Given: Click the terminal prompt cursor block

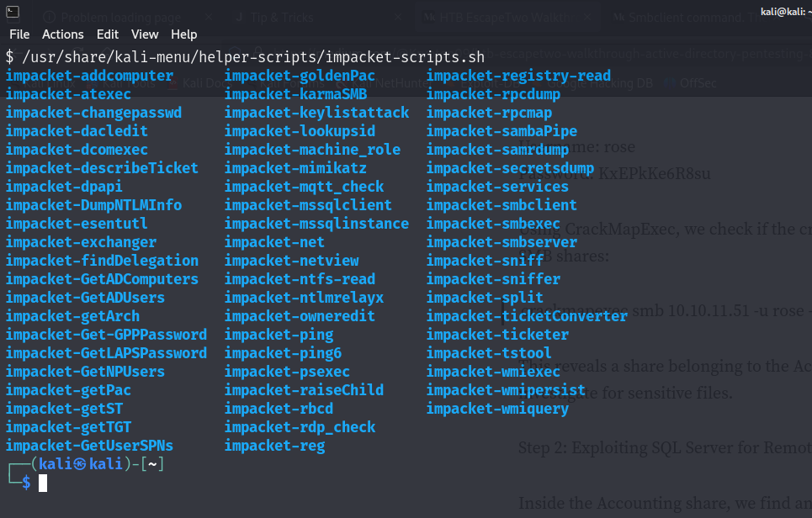Looking at the screenshot, I should (43, 483).
